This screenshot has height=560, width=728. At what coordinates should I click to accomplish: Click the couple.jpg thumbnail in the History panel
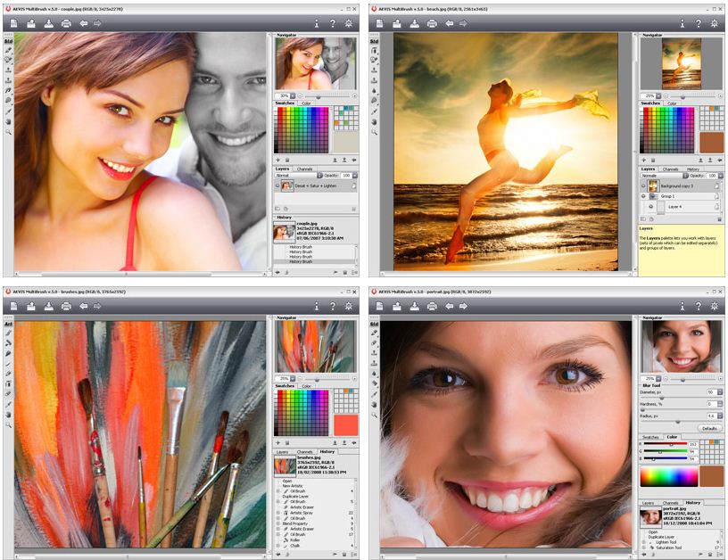coord(284,230)
